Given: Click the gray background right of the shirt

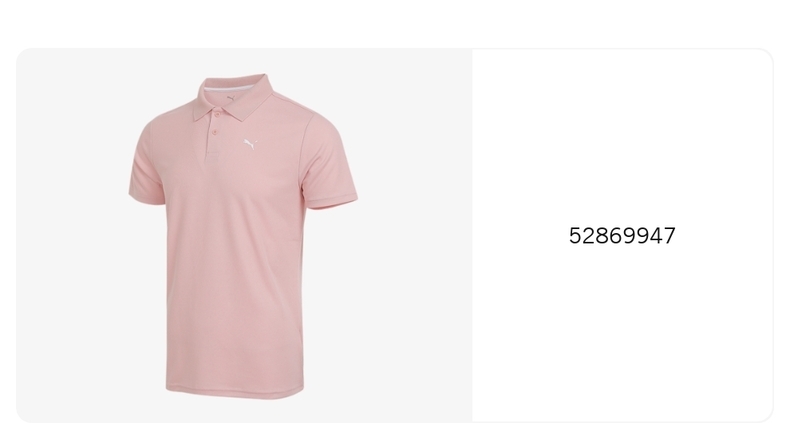Looking at the screenshot, I should coord(413,237).
